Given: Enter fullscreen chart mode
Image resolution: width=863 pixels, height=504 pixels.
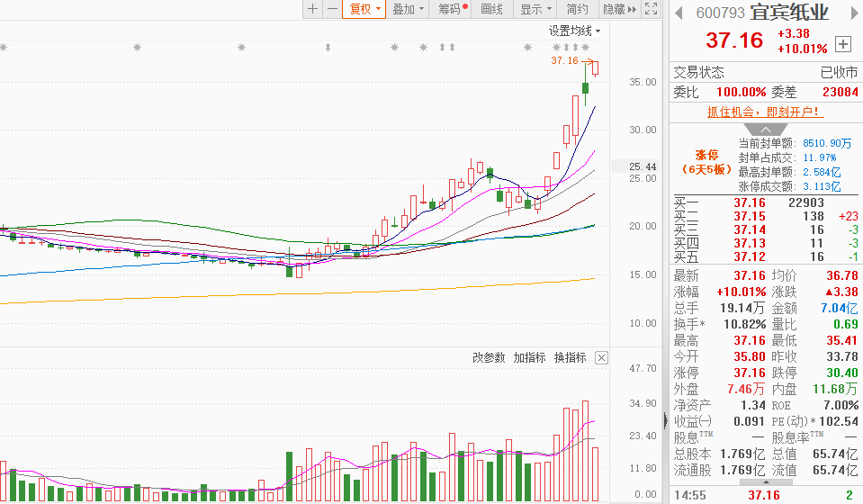Looking at the screenshot, I should click(x=651, y=9).
